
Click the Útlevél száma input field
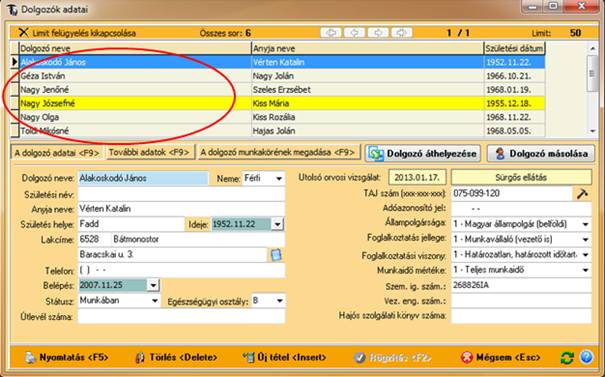(181, 316)
